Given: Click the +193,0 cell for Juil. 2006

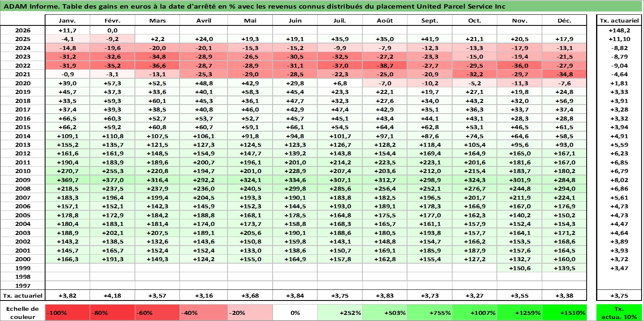Looking at the screenshot, I should tap(339, 206).
